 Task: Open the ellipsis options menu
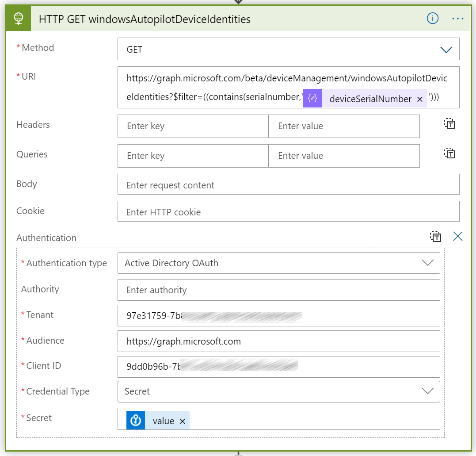pyautogui.click(x=457, y=18)
